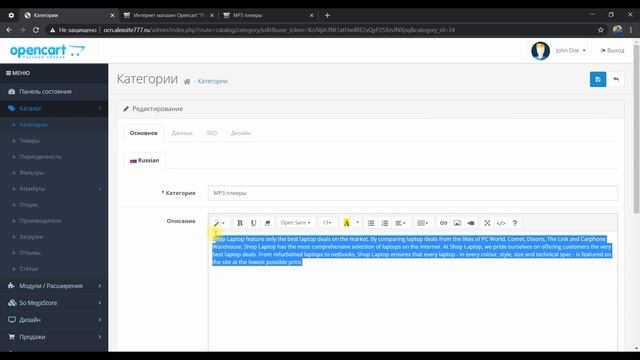Open Товары in the sidebar

click(54, 141)
